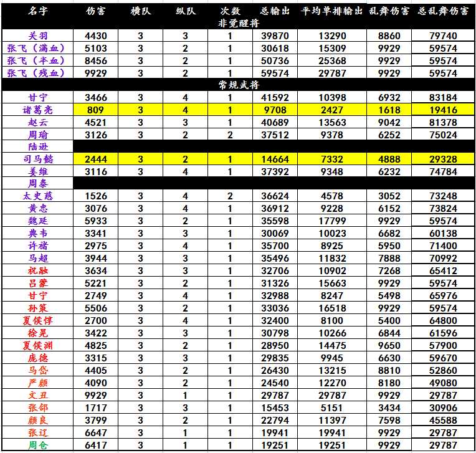Click the total output cell 39870
The height and width of the screenshot is (453, 476).
(x=275, y=36)
